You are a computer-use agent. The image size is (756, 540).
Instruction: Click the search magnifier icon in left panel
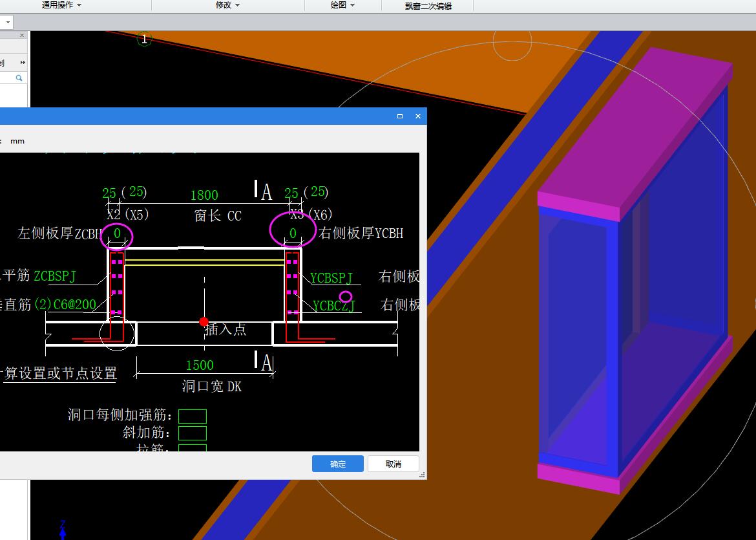tap(19, 78)
